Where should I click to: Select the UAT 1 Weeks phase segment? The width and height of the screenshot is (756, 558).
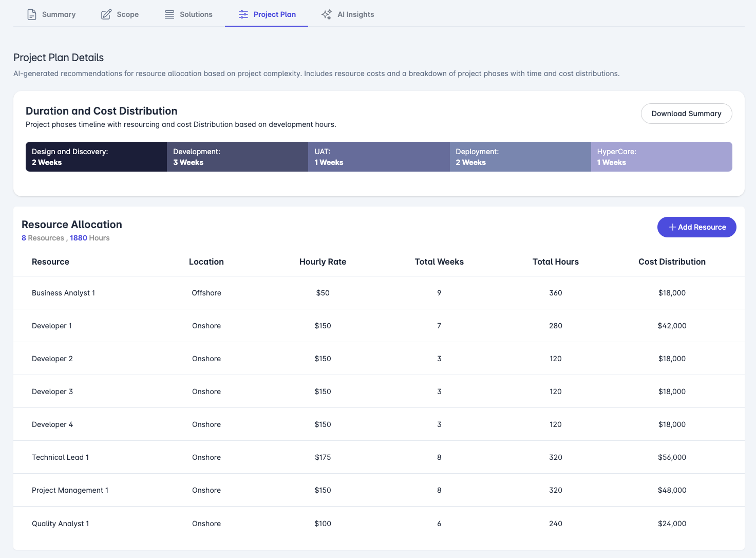coord(379,157)
